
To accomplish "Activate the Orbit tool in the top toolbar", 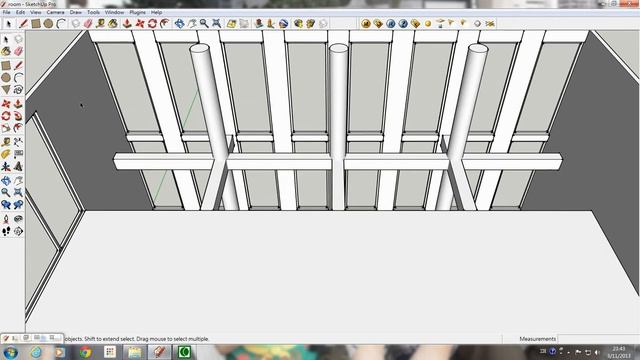I will pyautogui.click(x=179, y=24).
